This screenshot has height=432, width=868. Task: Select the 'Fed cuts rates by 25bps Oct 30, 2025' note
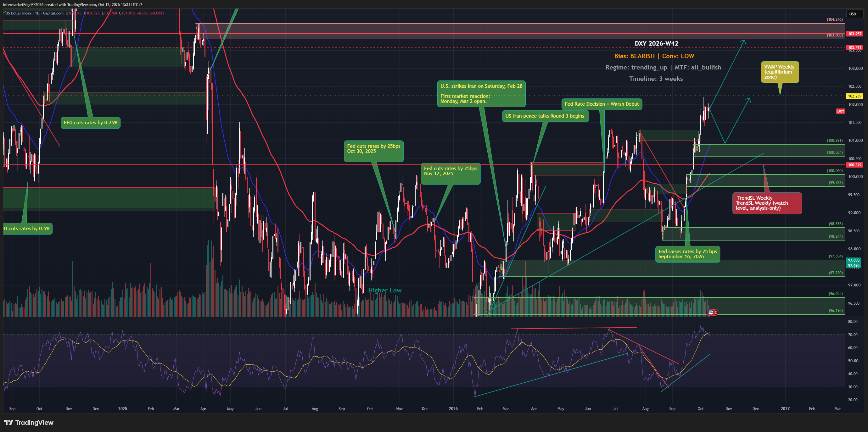tap(374, 151)
